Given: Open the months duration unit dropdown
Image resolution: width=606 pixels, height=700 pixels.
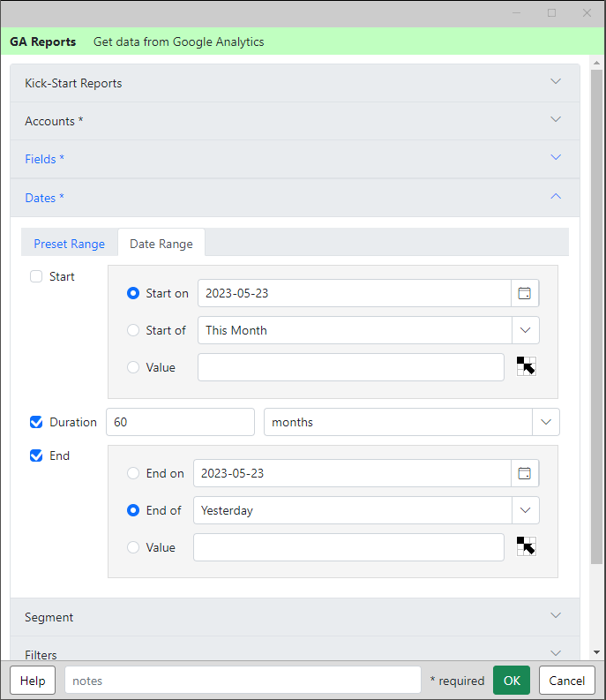Looking at the screenshot, I should [411, 422].
